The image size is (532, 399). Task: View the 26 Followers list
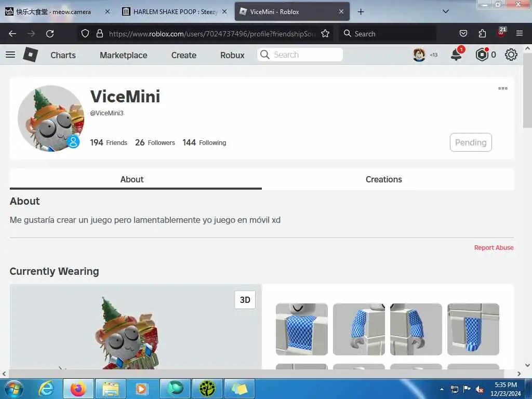pyautogui.click(x=155, y=142)
